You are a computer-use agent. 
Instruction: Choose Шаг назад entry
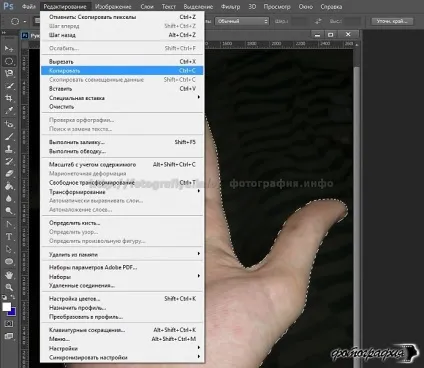coord(122,35)
